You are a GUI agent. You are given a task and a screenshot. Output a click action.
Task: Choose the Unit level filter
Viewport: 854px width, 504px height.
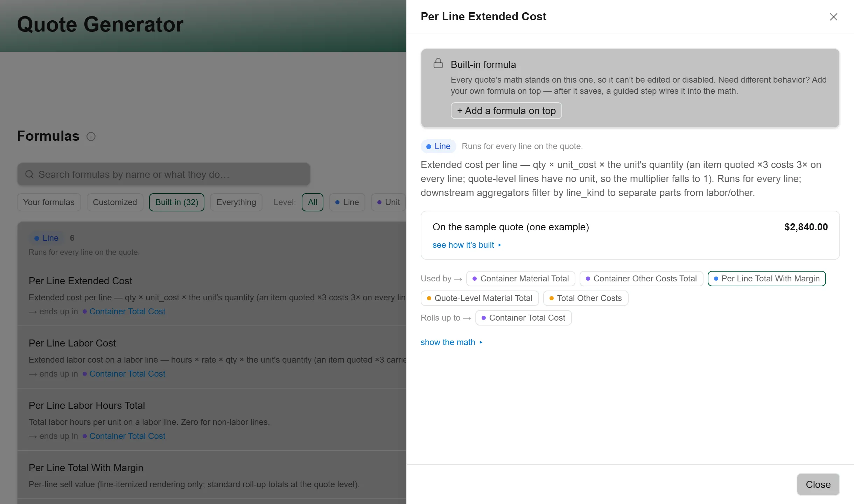click(388, 202)
